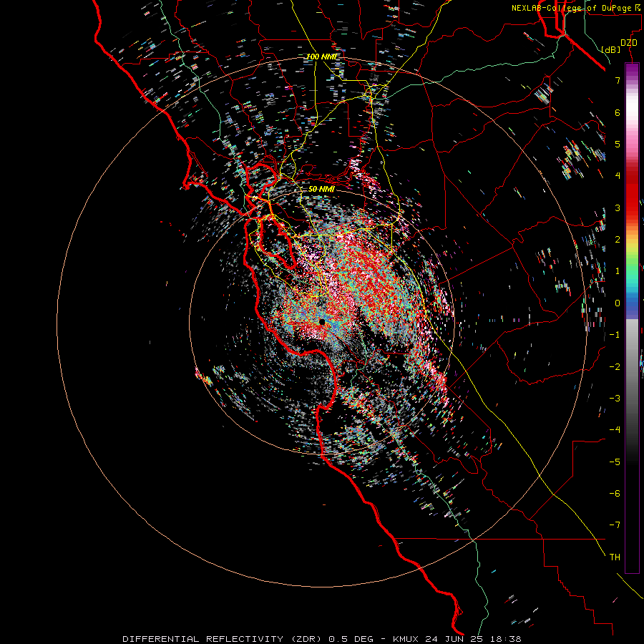
Task: Select the -6 dB scale label
Action: tap(615, 494)
